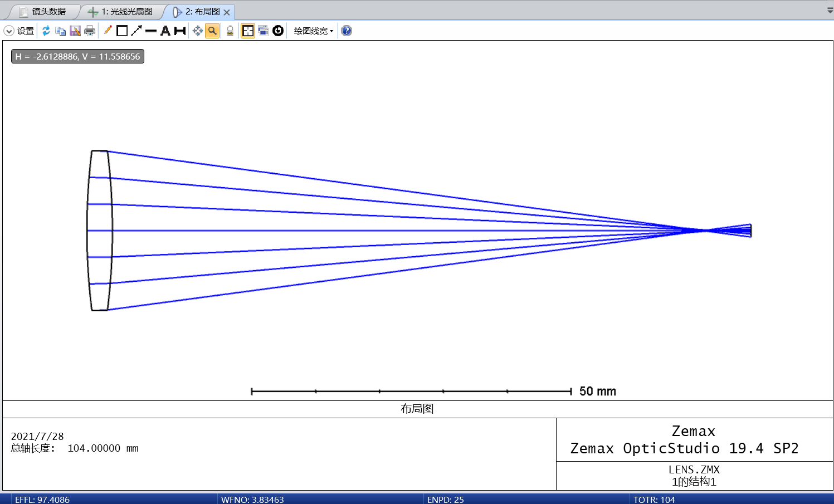Screen dimensions: 834x504
Task: Select the rectangle drawing tool
Action: tap(122, 31)
